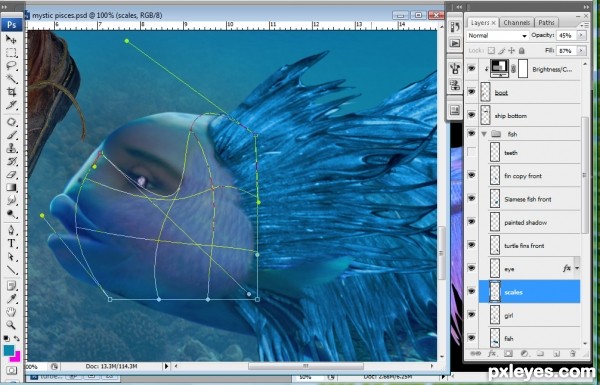Viewport: 600px width, 385px height.
Task: Select the Move tool
Action: (11, 39)
